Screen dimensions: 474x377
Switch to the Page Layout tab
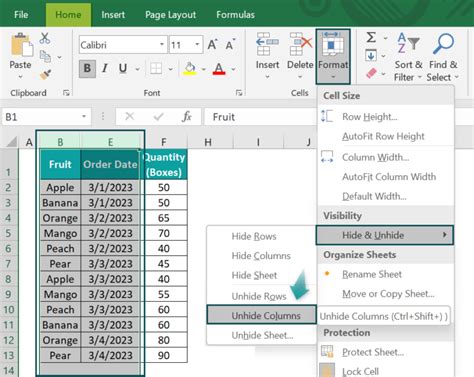[170, 15]
